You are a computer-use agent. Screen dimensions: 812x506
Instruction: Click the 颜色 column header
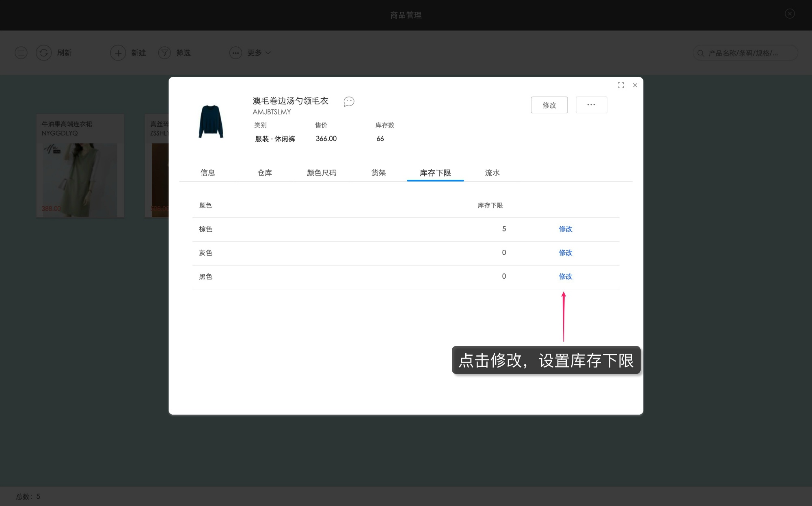click(x=205, y=205)
